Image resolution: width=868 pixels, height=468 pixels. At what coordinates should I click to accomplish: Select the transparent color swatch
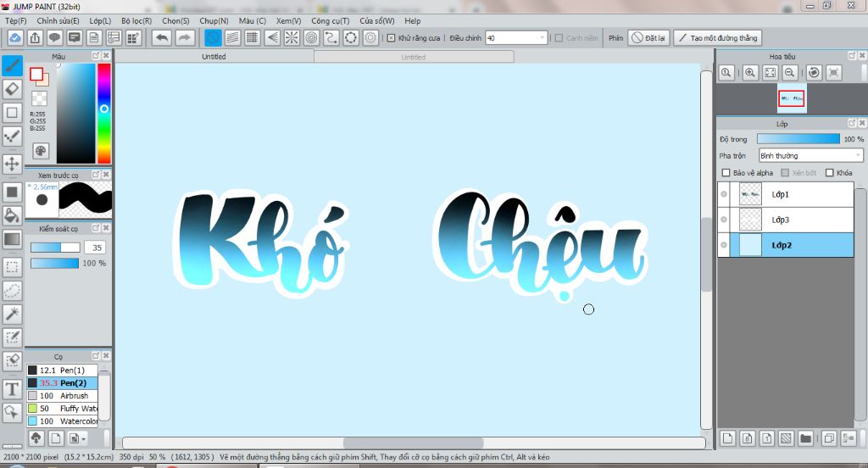[x=39, y=98]
